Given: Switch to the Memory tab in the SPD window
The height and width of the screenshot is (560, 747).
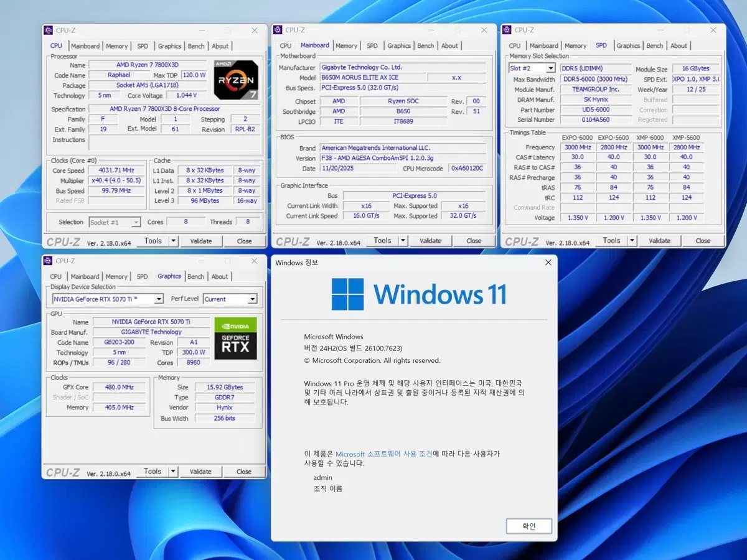Looking at the screenshot, I should click(x=575, y=45).
